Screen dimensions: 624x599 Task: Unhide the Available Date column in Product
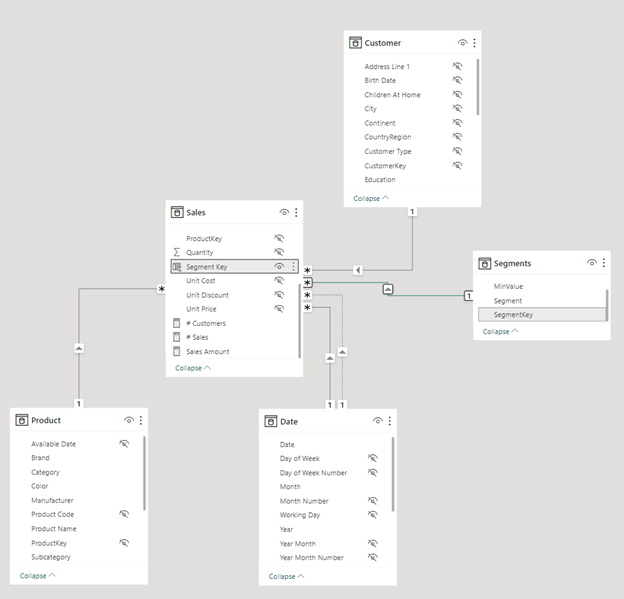[124, 443]
